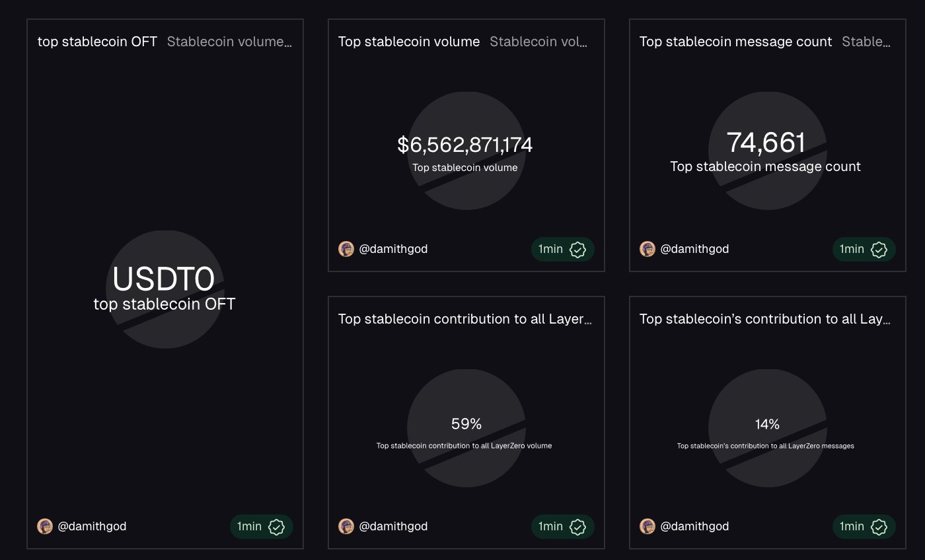925x560 pixels.
Task: Click damithgod avatar in the message count card
Action: pos(647,249)
